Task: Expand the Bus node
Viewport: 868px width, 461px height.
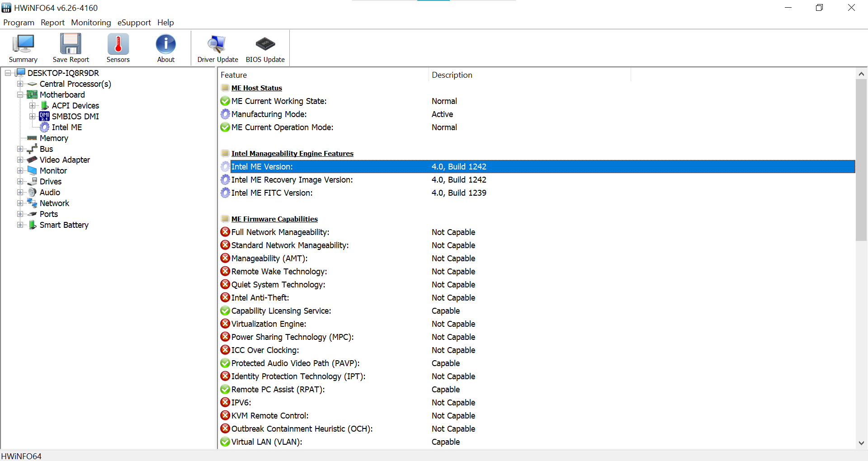Action: pyautogui.click(x=20, y=149)
